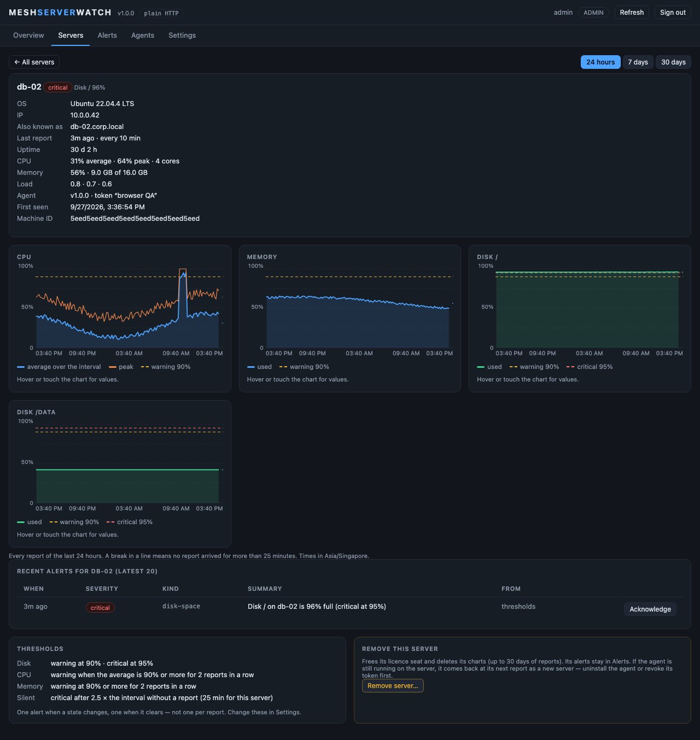
Task: Click the Refresh button
Action: pyautogui.click(x=632, y=13)
